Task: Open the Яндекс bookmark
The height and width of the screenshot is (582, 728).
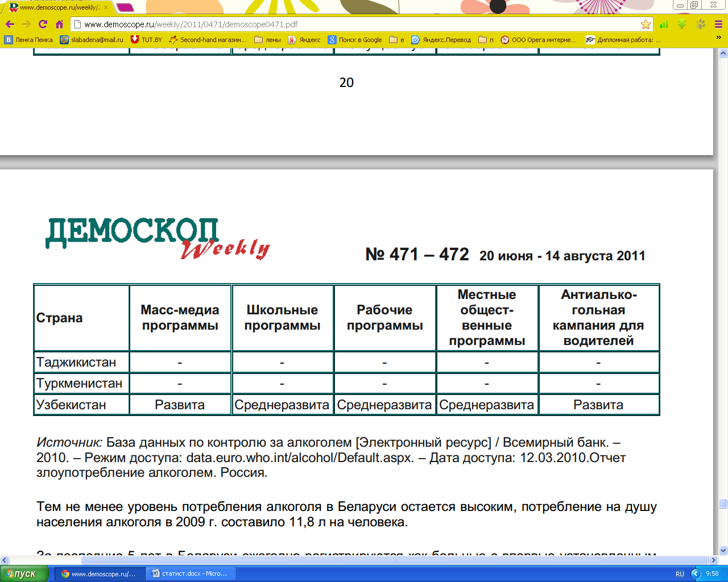Action: [x=304, y=40]
